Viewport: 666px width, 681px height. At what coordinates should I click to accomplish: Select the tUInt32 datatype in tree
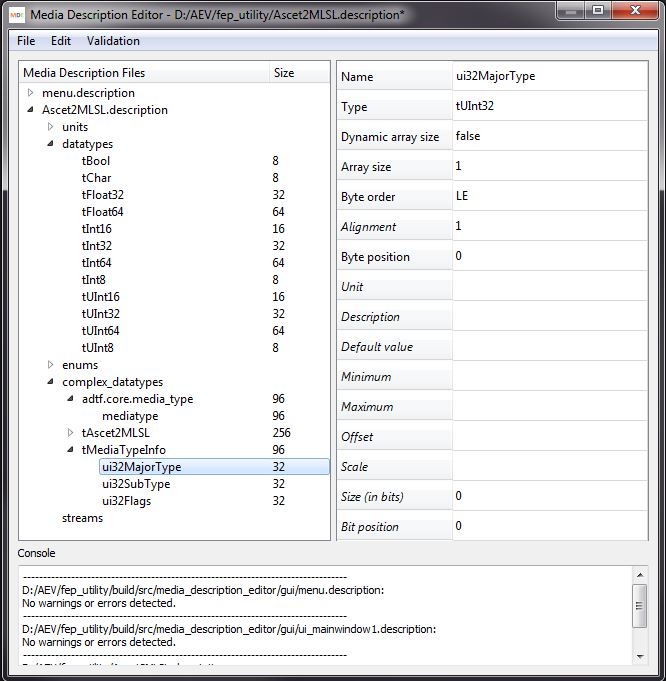100,314
